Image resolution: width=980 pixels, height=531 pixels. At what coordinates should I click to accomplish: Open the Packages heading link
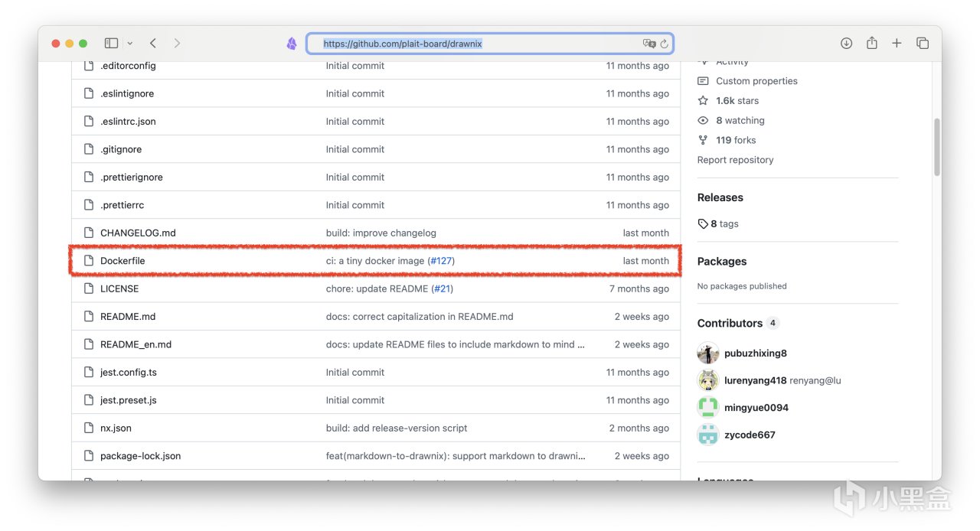click(722, 262)
